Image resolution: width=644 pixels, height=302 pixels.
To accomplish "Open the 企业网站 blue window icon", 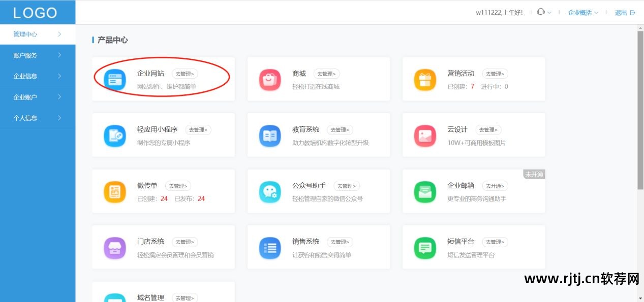I will [115, 80].
